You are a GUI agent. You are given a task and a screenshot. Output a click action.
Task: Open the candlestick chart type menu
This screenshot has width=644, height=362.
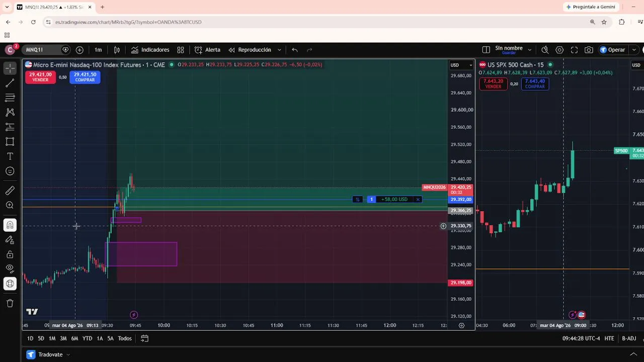pos(117,50)
